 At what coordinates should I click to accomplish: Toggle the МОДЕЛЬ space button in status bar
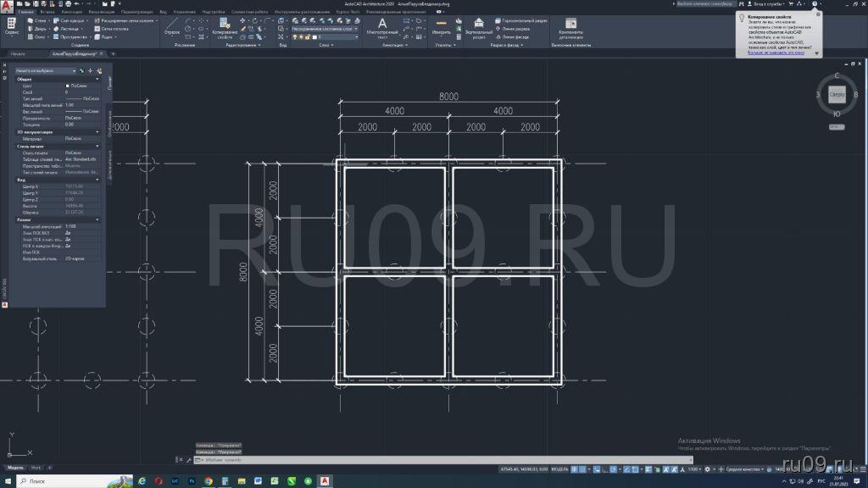point(560,469)
